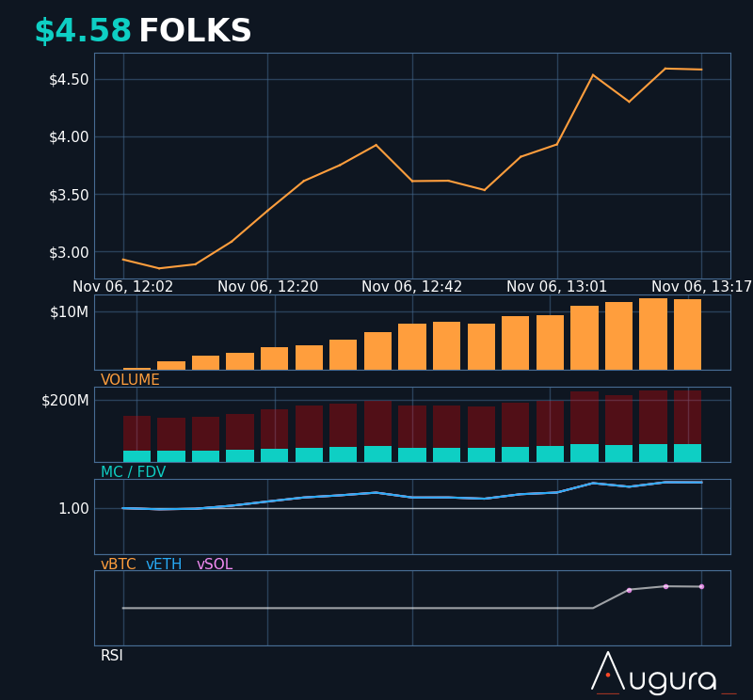The image size is (753, 700).
Task: Toggle the vETH legend label
Action: [164, 565]
